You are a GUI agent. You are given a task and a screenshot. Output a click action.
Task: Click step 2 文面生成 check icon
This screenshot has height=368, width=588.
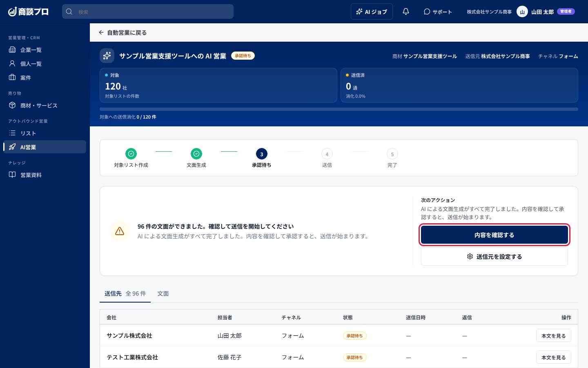(x=196, y=154)
